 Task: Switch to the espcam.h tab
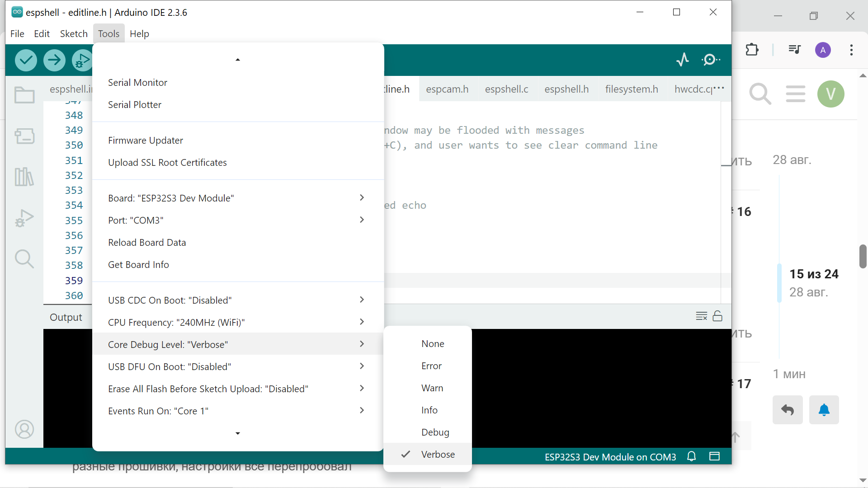[x=447, y=89]
